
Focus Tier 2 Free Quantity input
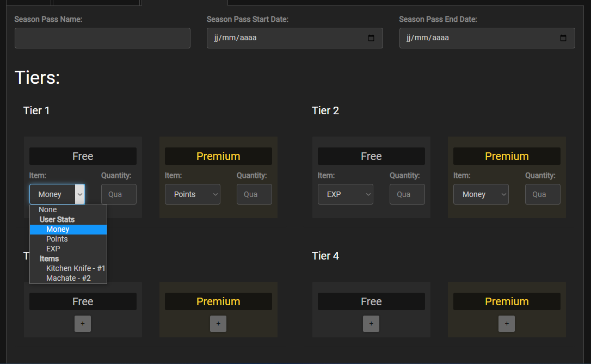pos(407,194)
